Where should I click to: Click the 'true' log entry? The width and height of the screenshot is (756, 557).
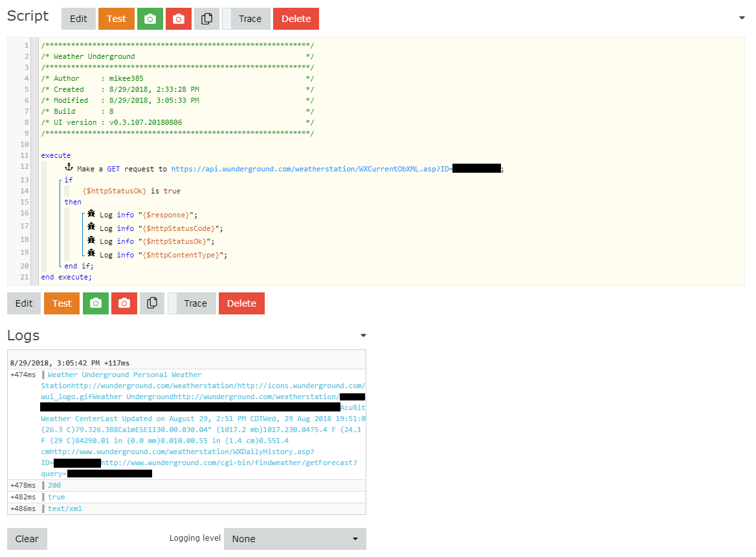click(x=56, y=497)
